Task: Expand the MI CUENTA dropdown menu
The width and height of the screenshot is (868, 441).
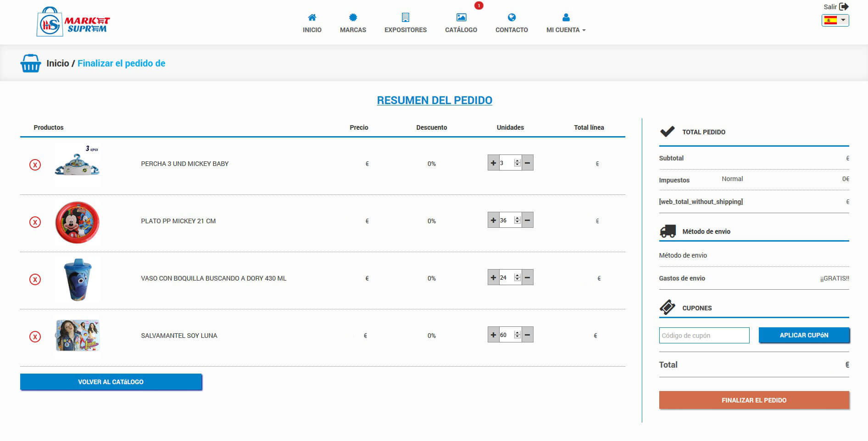Action: (x=566, y=30)
